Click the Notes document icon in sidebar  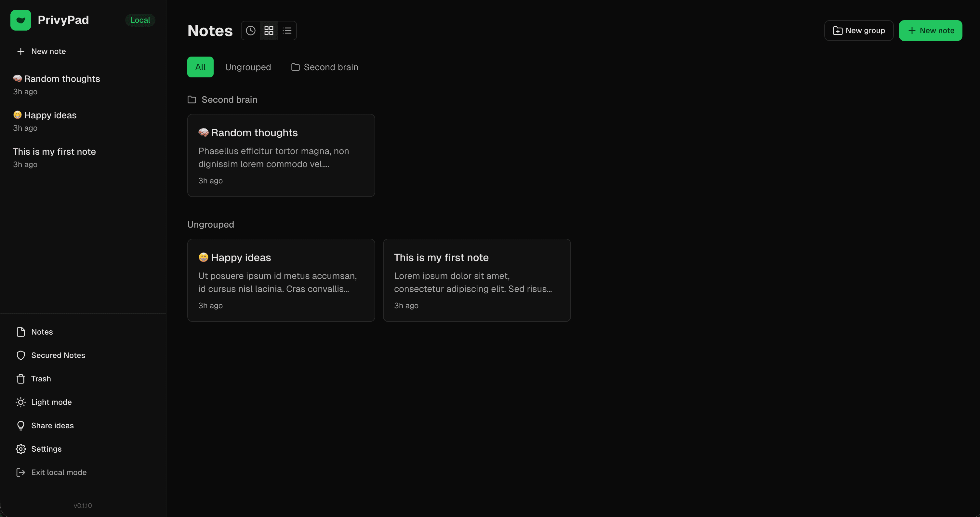click(x=21, y=332)
